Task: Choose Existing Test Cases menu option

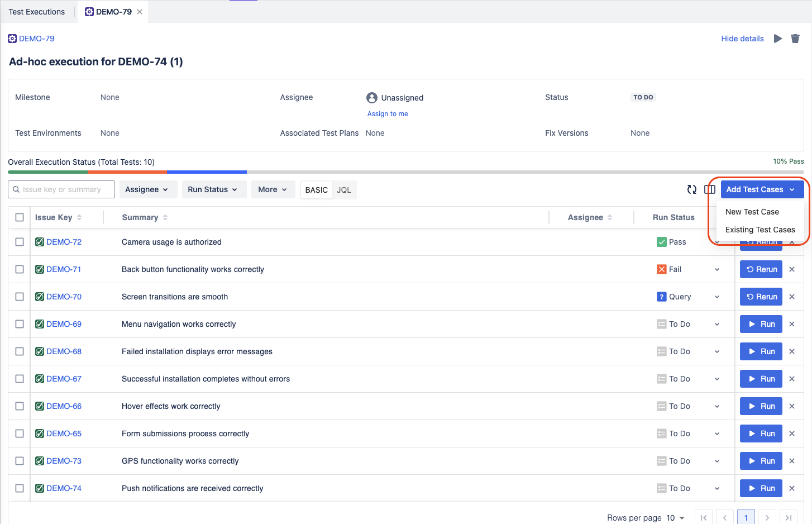Action: coord(760,230)
